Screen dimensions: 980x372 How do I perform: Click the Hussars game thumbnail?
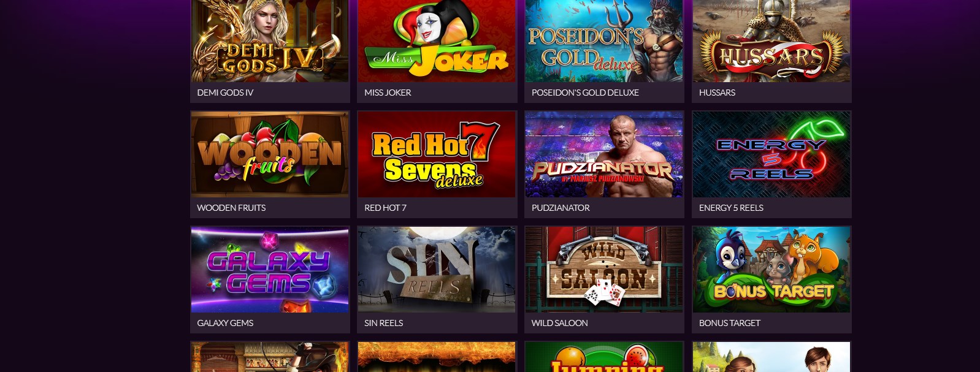tap(771, 41)
